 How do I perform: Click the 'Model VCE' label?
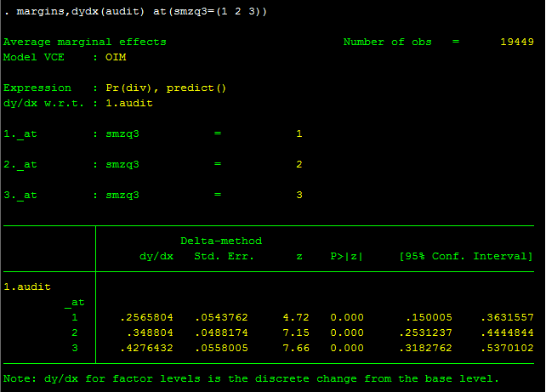34,57
